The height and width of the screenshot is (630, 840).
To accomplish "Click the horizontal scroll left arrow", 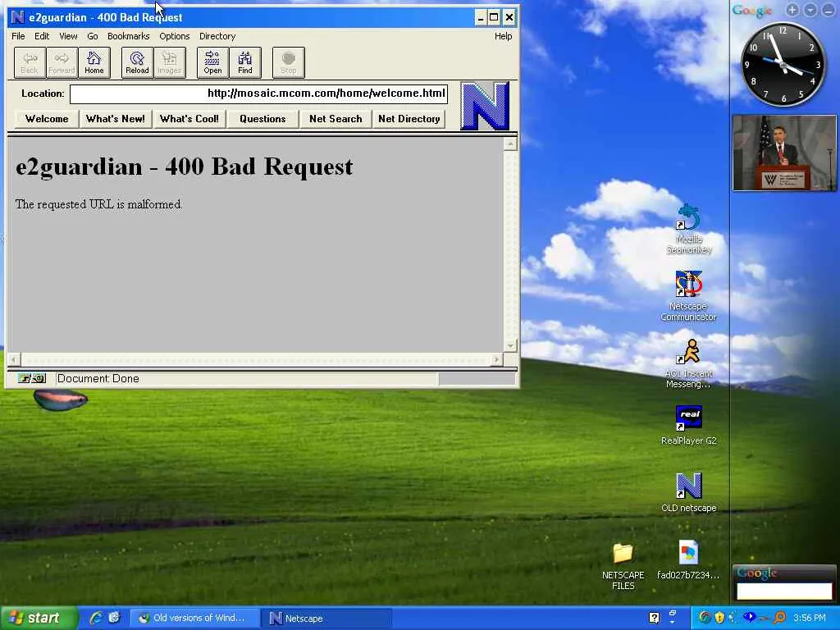I will [13, 359].
